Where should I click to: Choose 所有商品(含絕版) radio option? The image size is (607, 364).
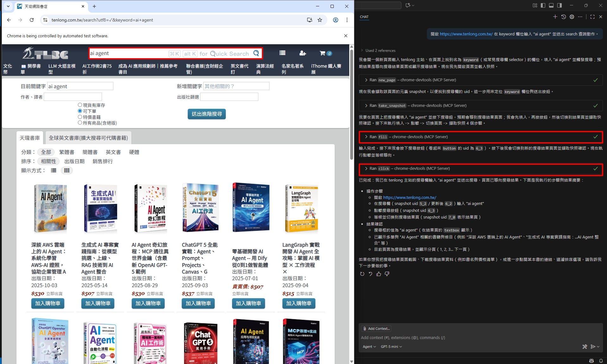pyautogui.click(x=80, y=123)
